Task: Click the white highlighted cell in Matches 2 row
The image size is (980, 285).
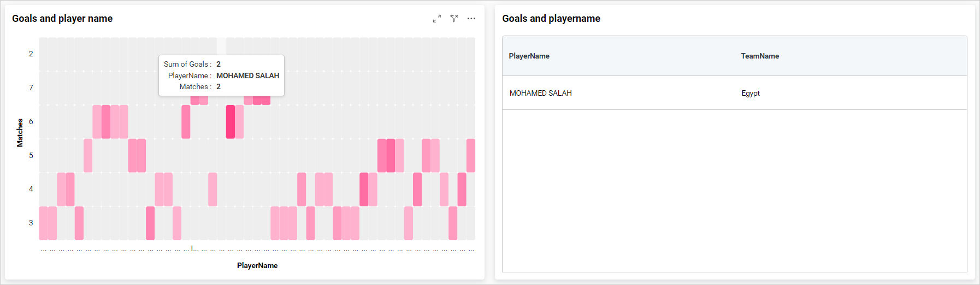Action: point(221,46)
